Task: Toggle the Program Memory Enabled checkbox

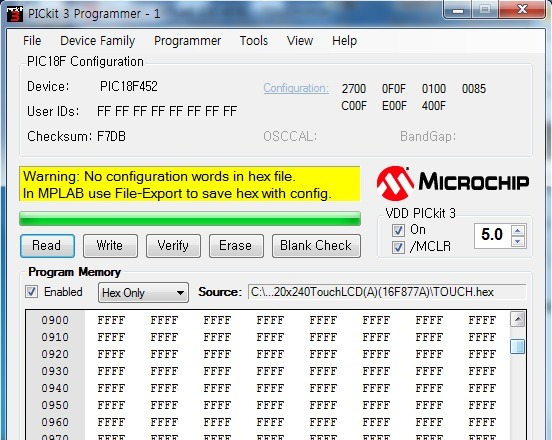Action: 31,291
